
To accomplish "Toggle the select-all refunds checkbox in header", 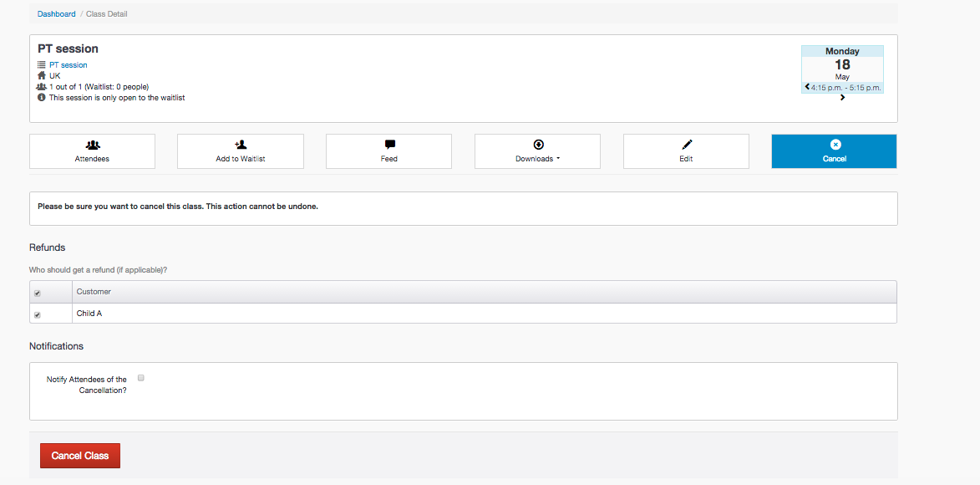I will 37,293.
